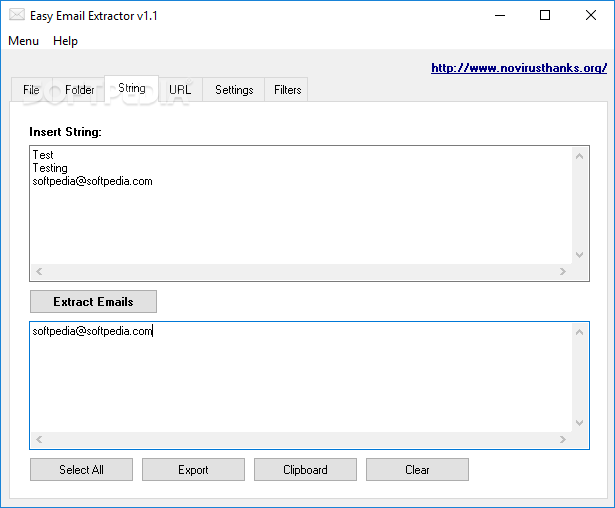The image size is (615, 508).
Task: Click left arrow of Insert String horizontal scrollbar
Action: point(39,271)
